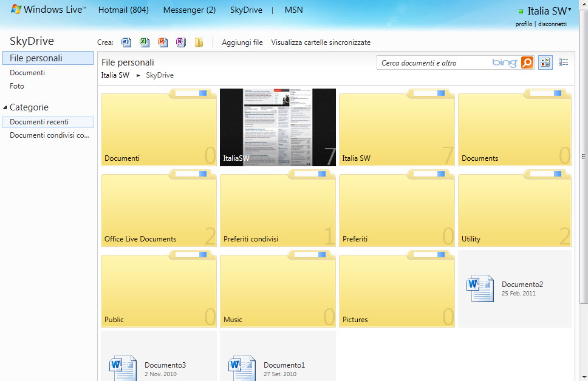Expand the Italia SW account menu
Viewport: 588px width, 381px height.
(x=549, y=11)
